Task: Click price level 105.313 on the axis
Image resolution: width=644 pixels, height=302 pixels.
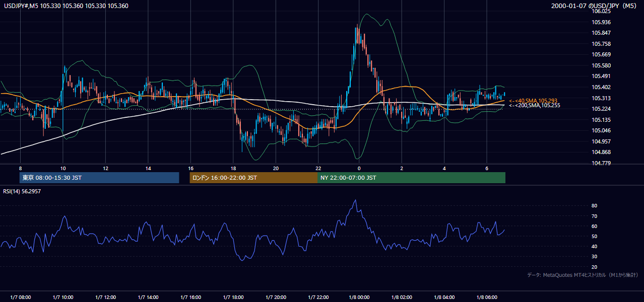Action: click(x=602, y=98)
